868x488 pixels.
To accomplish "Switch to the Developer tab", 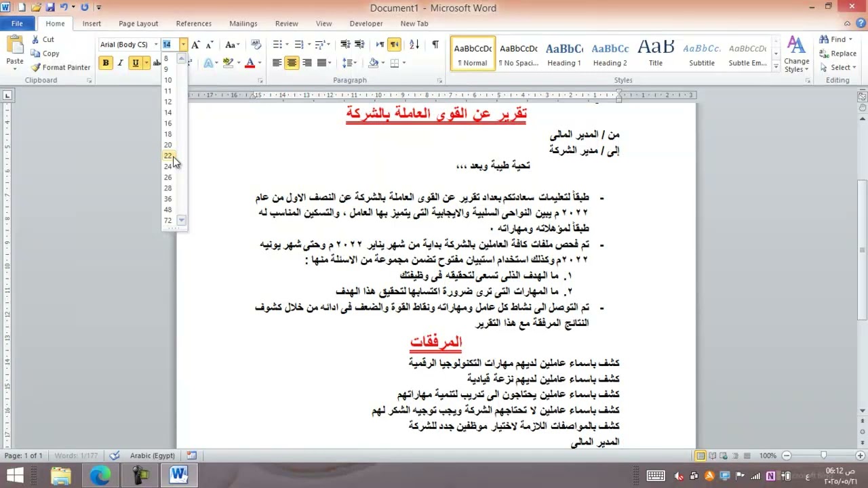I will click(x=366, y=24).
